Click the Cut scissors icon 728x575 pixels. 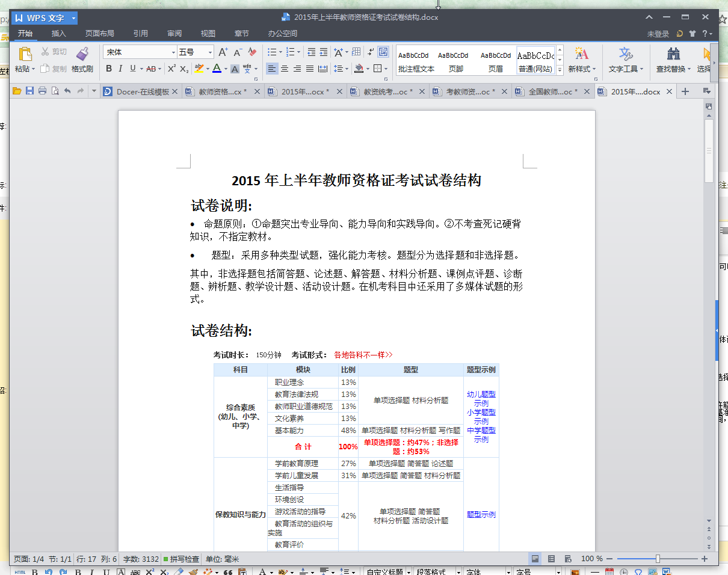click(x=45, y=52)
